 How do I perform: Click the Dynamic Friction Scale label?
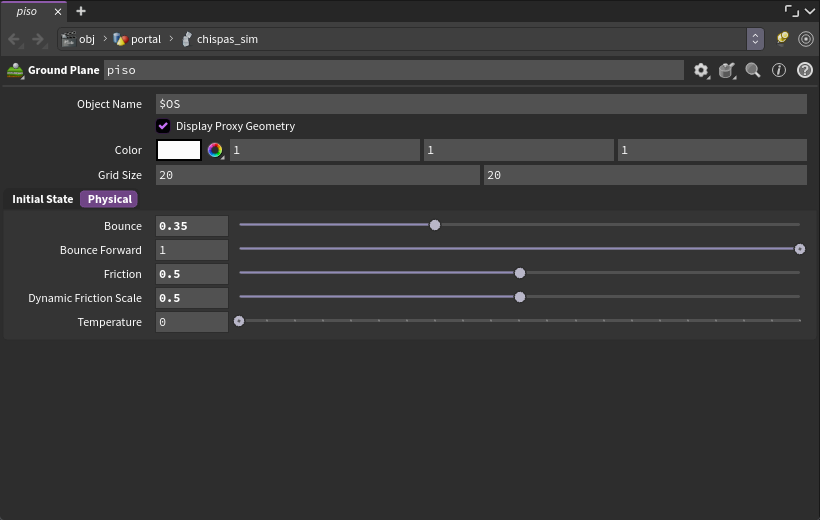pos(85,298)
